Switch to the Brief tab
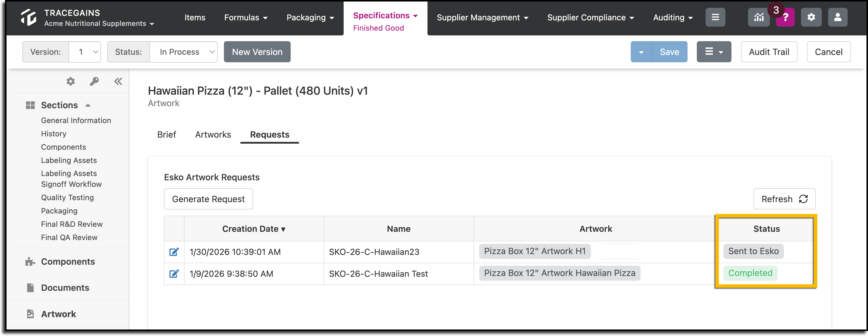The width and height of the screenshot is (868, 336). tap(166, 135)
